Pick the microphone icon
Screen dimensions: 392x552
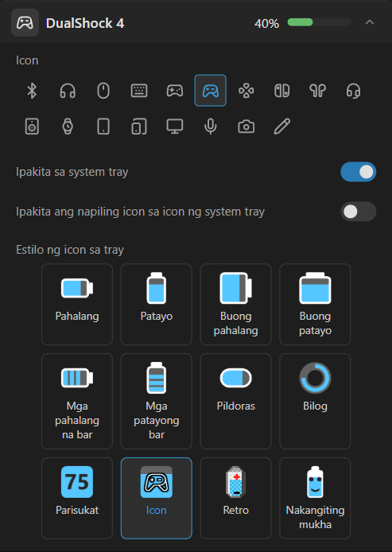point(211,126)
